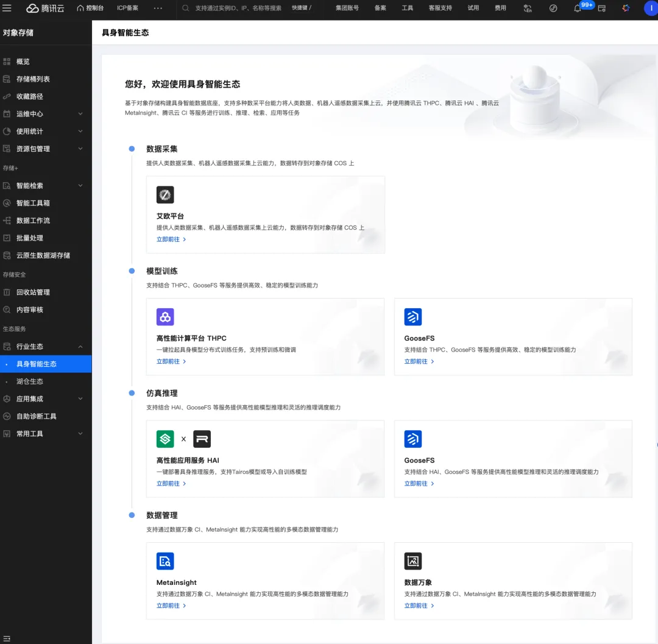
Task: Open the ICP备案 top menu item
Action: pos(127,8)
